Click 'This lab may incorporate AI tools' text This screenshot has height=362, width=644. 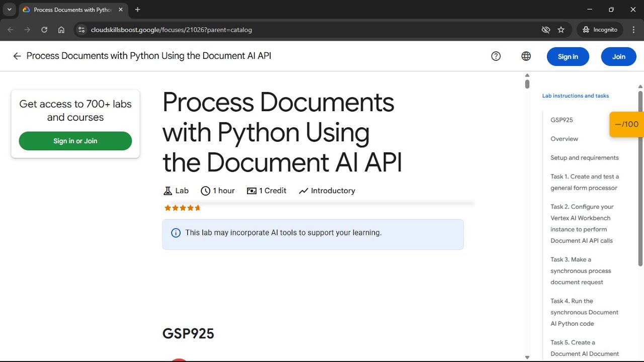(283, 233)
